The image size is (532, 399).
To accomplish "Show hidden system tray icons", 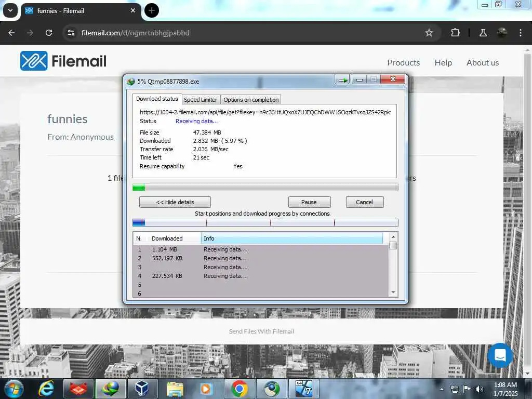I will [x=442, y=389].
